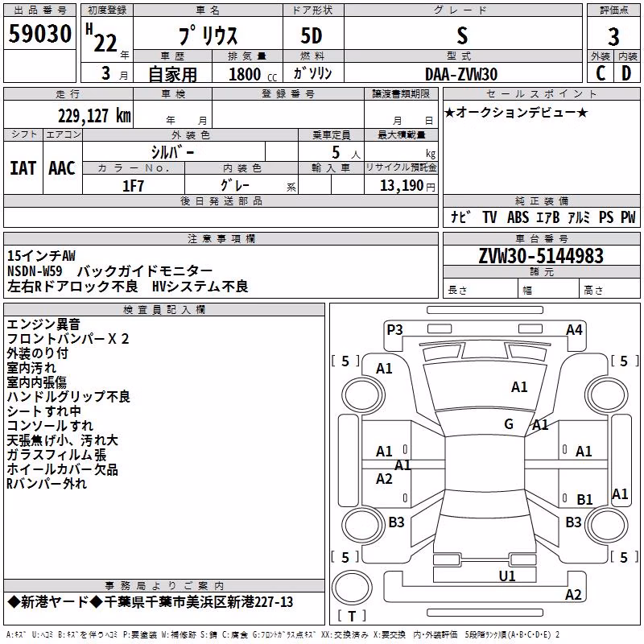Select the G windshield chip mark

(x=509, y=423)
